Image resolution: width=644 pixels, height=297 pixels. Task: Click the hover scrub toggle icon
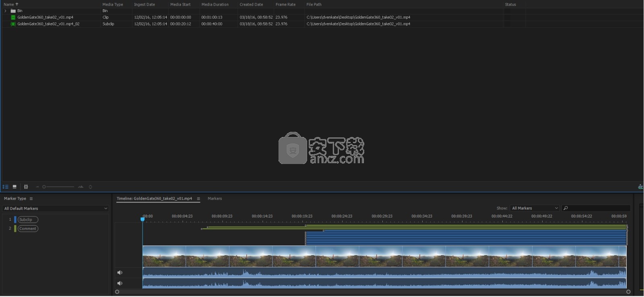26,186
